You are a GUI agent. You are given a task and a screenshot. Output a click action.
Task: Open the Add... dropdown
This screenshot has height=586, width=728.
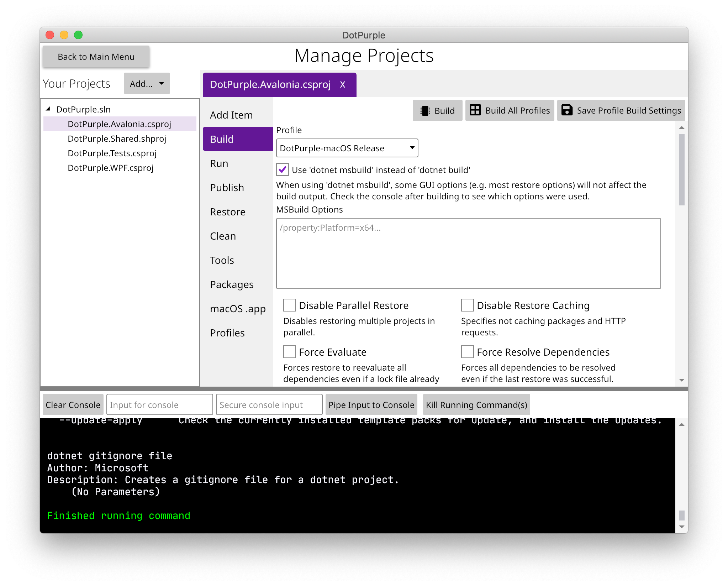pyautogui.click(x=147, y=83)
